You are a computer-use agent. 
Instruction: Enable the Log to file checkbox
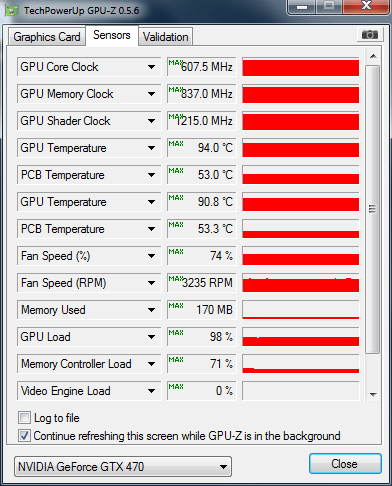pyautogui.click(x=24, y=418)
